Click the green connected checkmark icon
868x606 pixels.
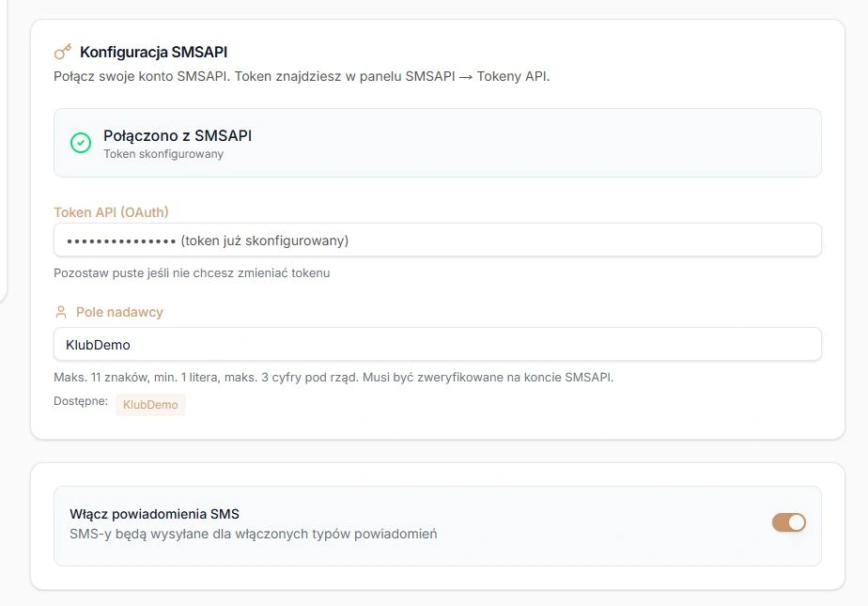tap(81, 143)
